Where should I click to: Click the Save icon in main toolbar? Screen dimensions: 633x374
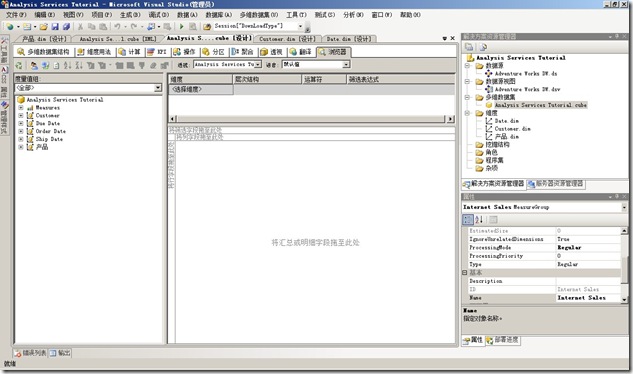click(x=55, y=27)
